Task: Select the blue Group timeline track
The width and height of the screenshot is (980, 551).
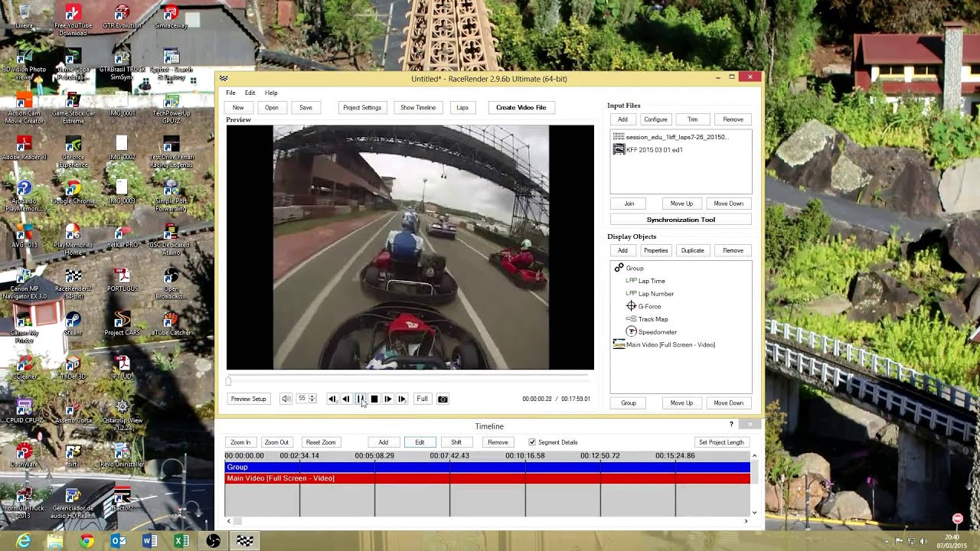Action: pyautogui.click(x=487, y=467)
